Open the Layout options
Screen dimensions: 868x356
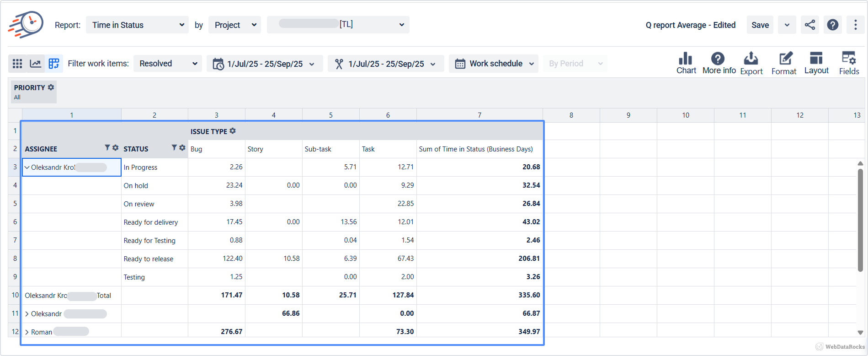pos(816,63)
